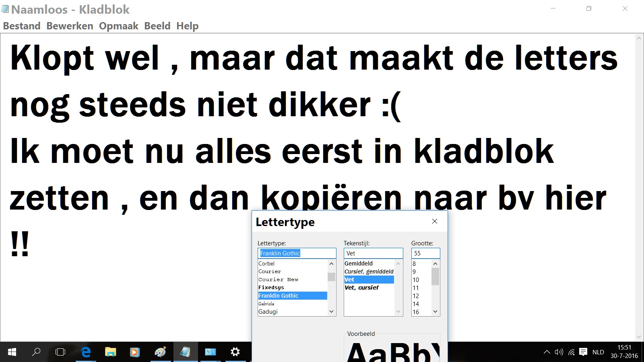This screenshot has width=644, height=362.
Task: Open the Windows Start button
Action: point(12,352)
